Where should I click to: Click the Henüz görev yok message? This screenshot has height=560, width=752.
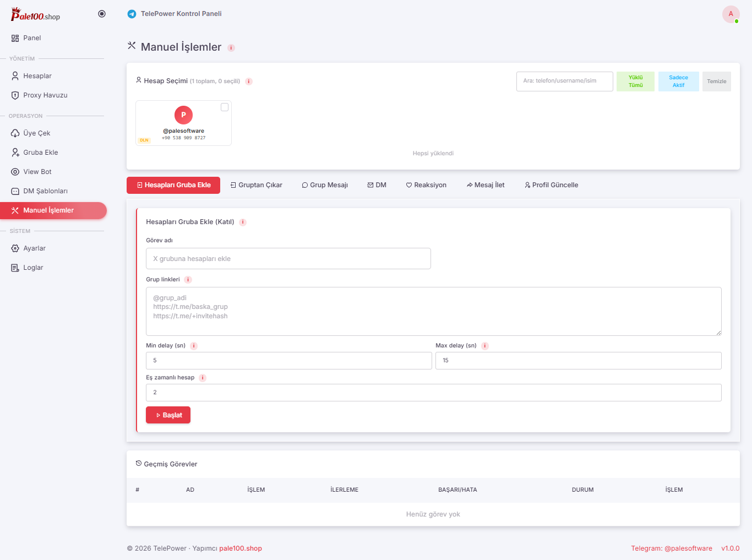point(433,514)
